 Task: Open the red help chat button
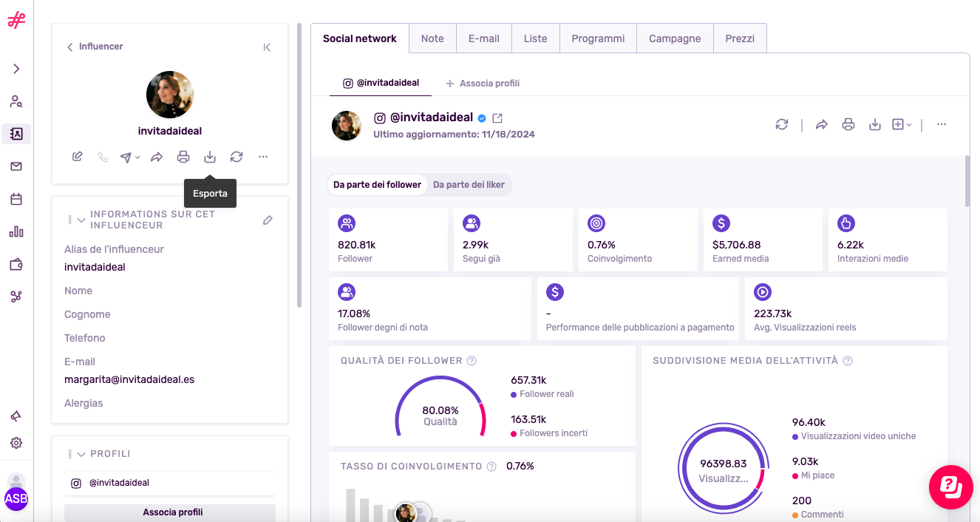[951, 487]
